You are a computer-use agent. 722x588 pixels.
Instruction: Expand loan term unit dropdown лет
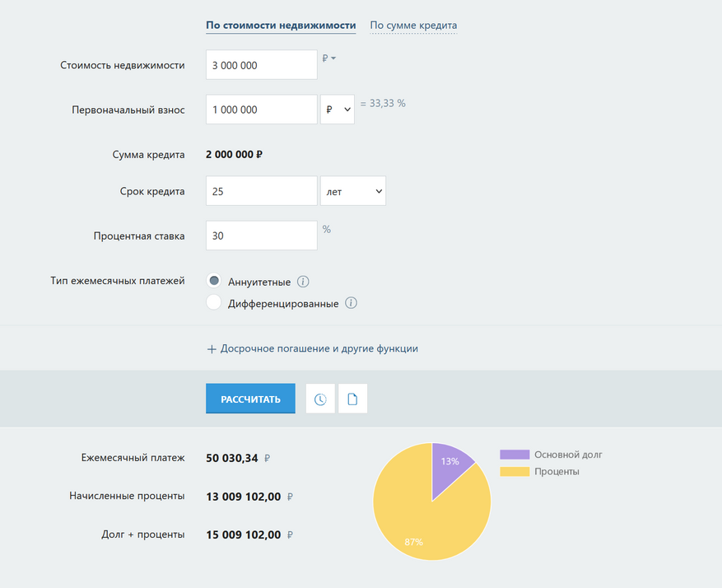(x=352, y=191)
